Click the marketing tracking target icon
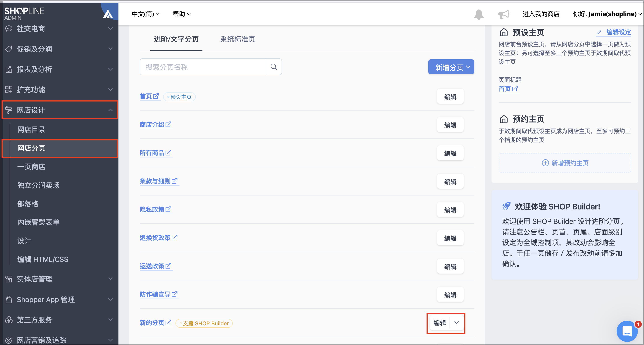 (9, 340)
